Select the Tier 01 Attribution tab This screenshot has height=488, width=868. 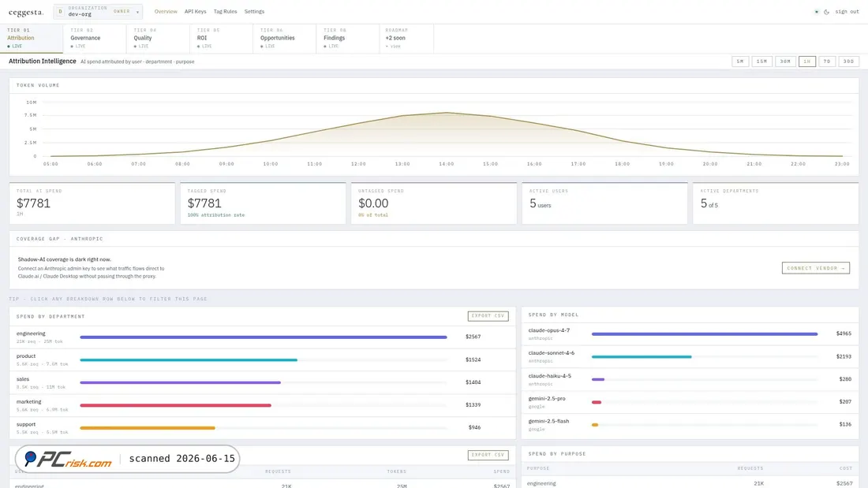click(32, 38)
